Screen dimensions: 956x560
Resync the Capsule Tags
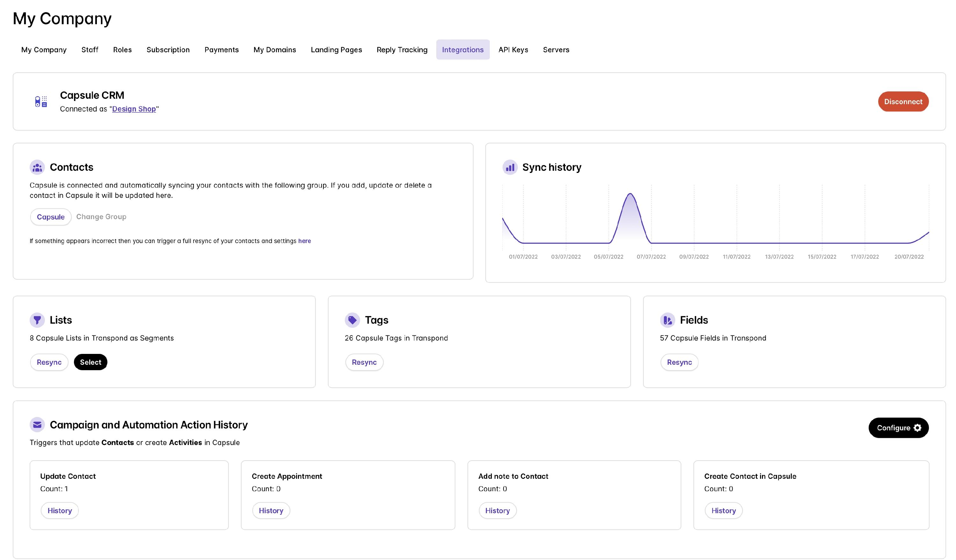(x=364, y=362)
